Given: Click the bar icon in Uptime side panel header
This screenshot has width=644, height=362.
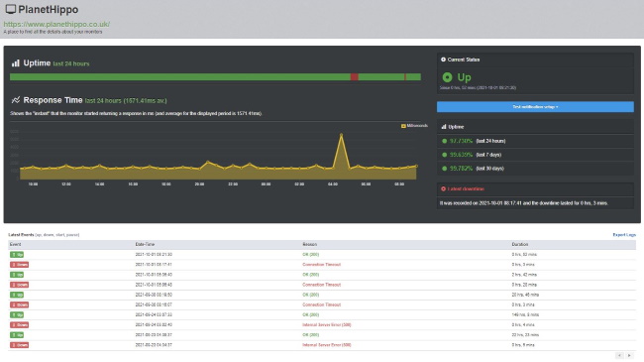Looking at the screenshot, I should (444, 127).
